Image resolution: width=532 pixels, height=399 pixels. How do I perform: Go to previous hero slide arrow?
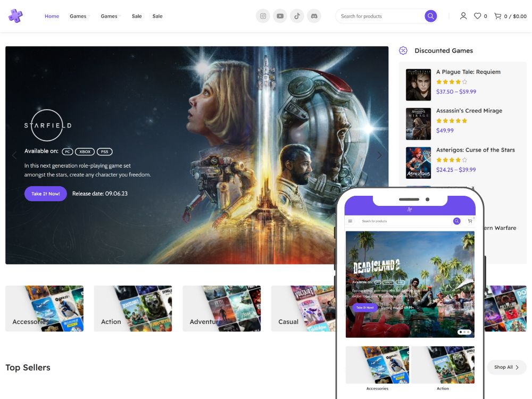coord(14,155)
